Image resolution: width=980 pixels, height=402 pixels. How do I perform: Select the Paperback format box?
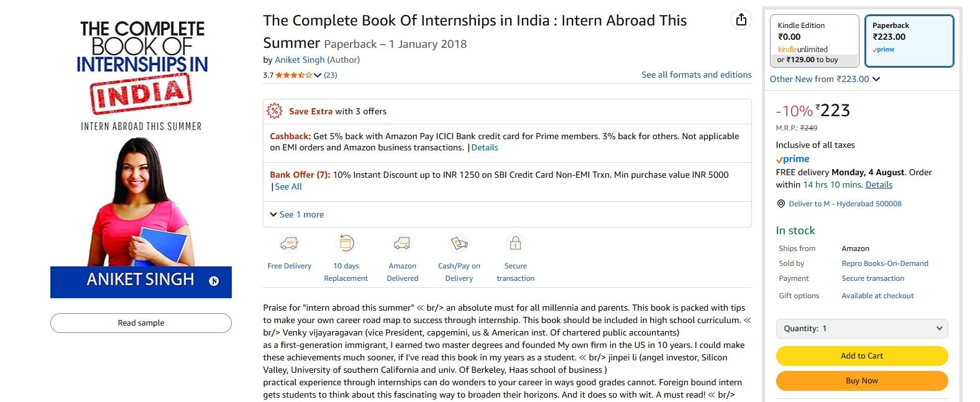pos(909,40)
